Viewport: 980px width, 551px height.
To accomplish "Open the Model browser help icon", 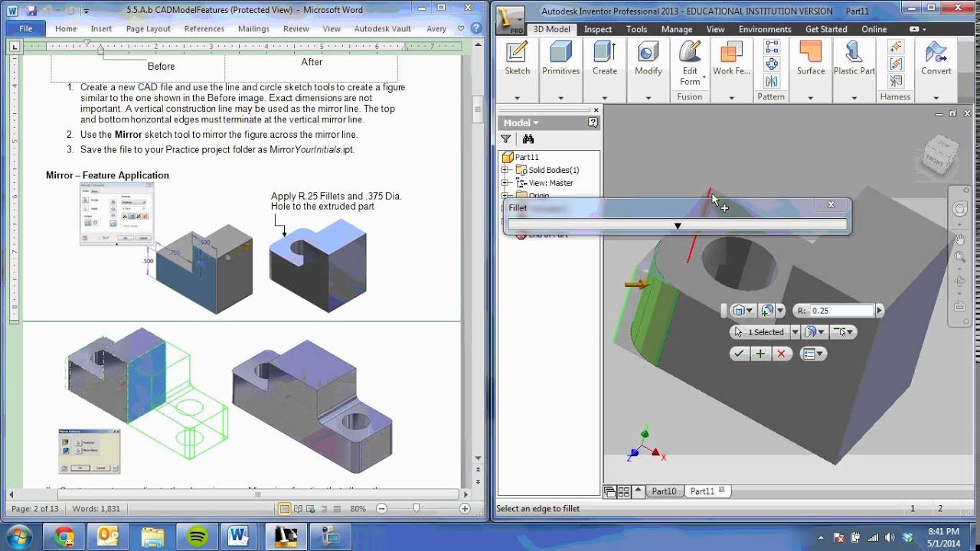I will [x=593, y=122].
